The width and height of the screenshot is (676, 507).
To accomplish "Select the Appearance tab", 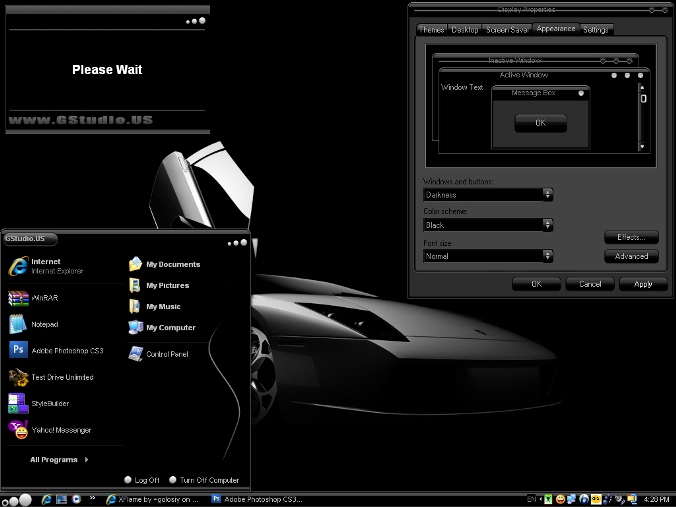I will tap(556, 29).
